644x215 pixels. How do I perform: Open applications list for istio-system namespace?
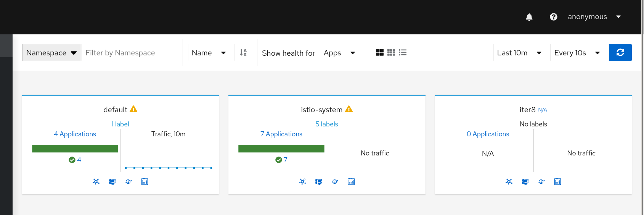(x=319, y=182)
